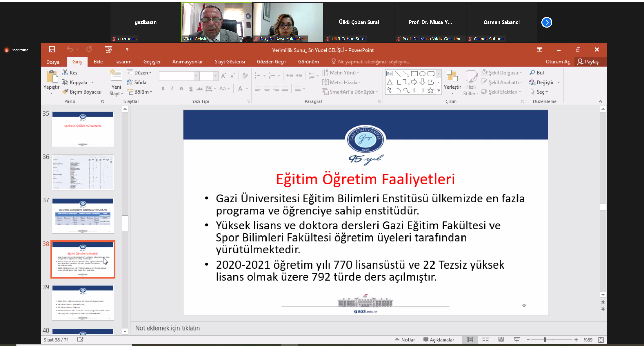Toggle text shadow S formatting
644x346 pixels.
(191, 89)
